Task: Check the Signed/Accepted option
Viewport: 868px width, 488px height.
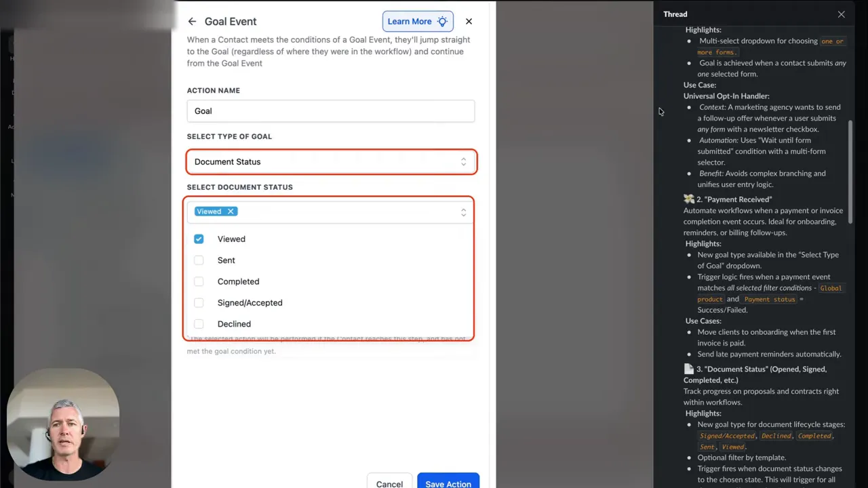Action: (x=199, y=302)
